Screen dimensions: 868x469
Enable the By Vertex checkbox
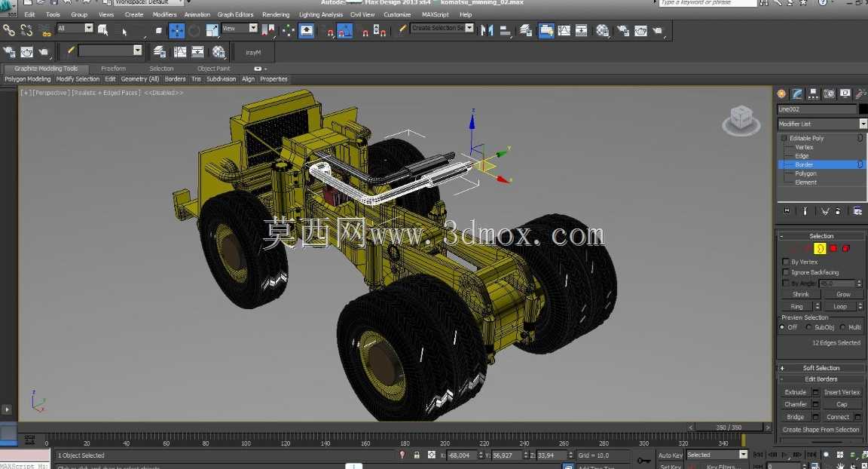(x=786, y=262)
